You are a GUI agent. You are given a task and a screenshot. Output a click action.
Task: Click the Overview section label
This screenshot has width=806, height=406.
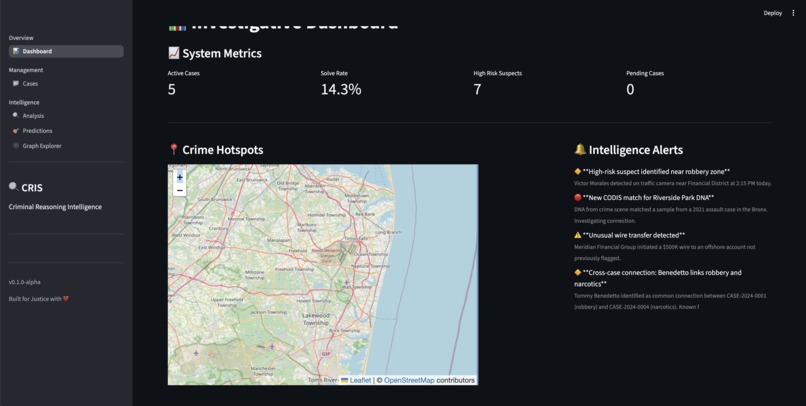pyautogui.click(x=21, y=38)
